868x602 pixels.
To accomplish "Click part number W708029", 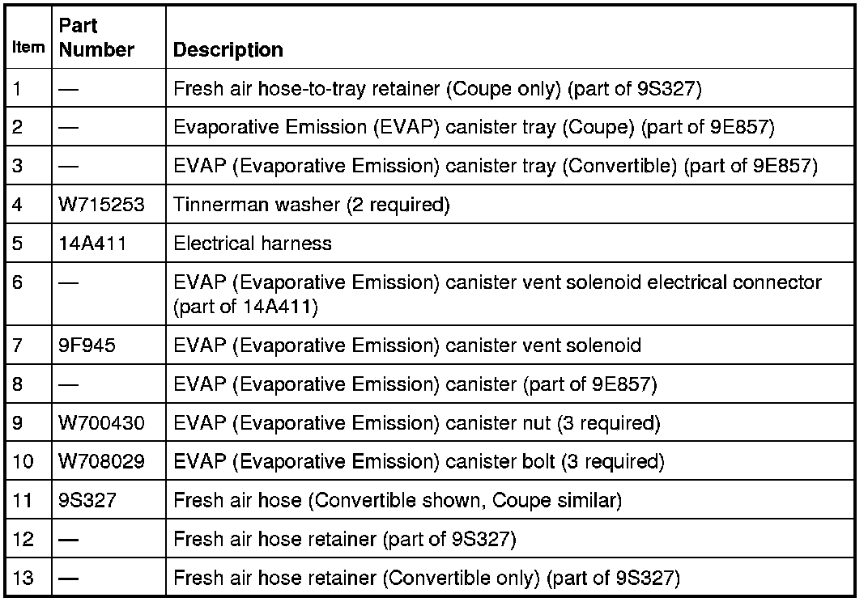I will pyautogui.click(x=101, y=462).
